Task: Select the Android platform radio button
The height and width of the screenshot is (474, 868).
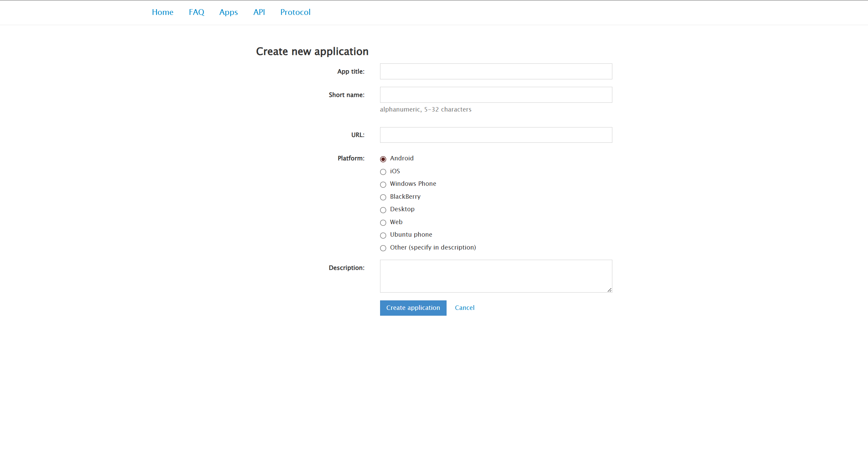Action: [383, 159]
